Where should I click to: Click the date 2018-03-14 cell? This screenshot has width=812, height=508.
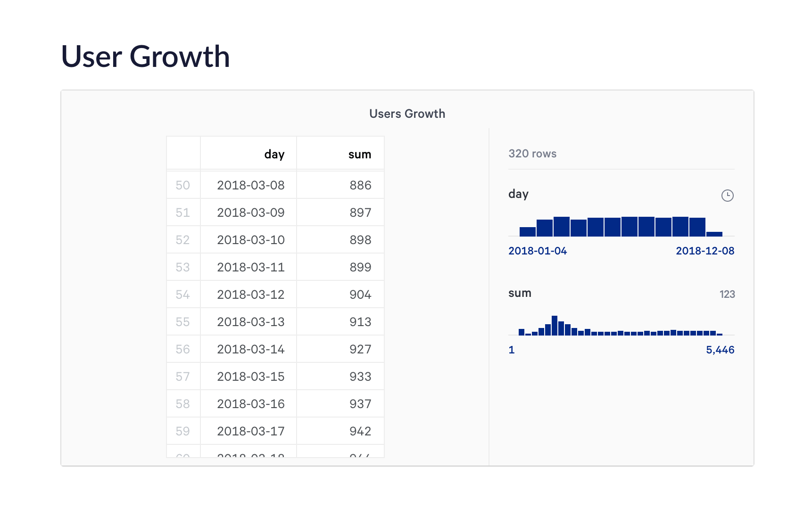pyautogui.click(x=250, y=349)
